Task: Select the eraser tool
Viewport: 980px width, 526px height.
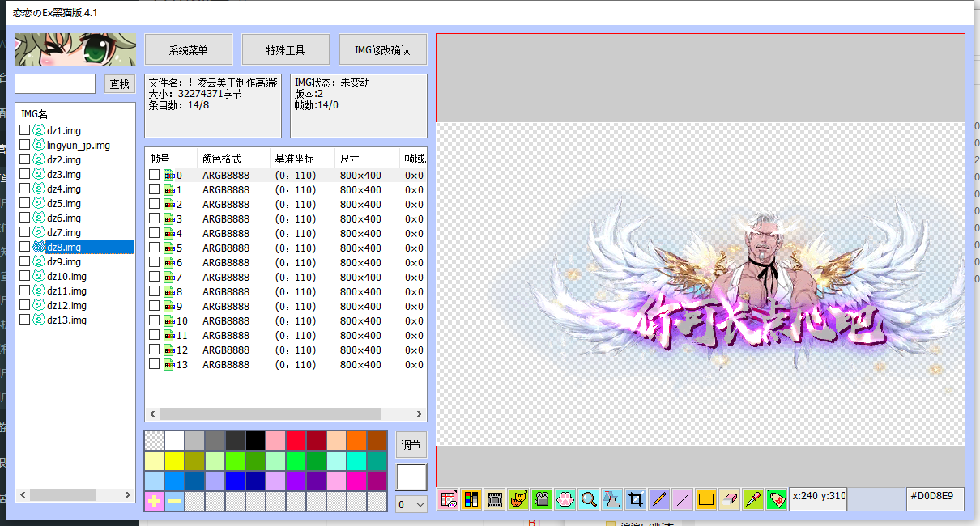Action: [729, 499]
